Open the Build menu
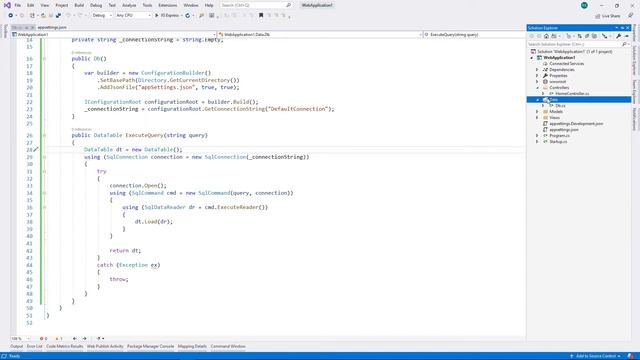This screenshot has width=640, height=360. (79, 5)
